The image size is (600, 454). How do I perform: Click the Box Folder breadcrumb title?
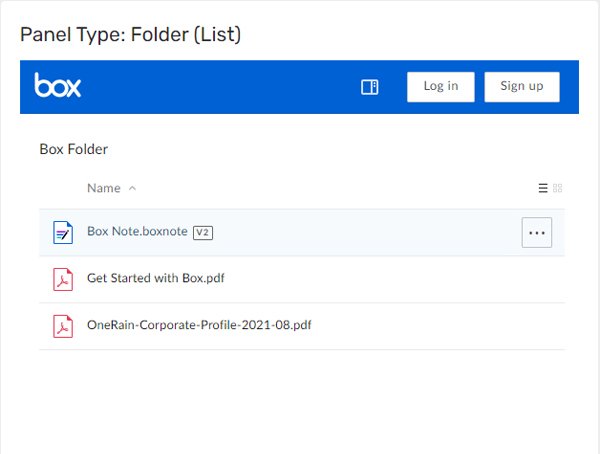73,149
